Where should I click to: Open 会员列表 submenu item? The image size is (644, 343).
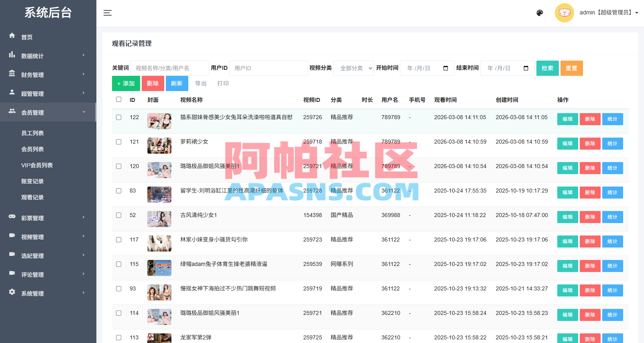[x=33, y=149]
